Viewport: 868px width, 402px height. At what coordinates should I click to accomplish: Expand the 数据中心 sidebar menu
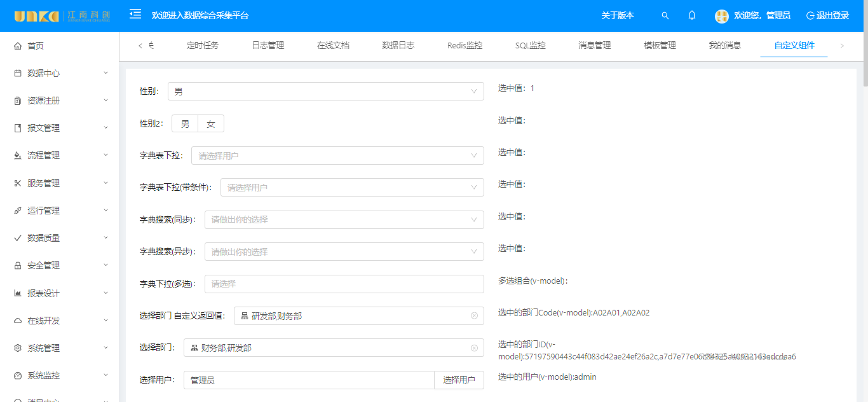coord(60,73)
